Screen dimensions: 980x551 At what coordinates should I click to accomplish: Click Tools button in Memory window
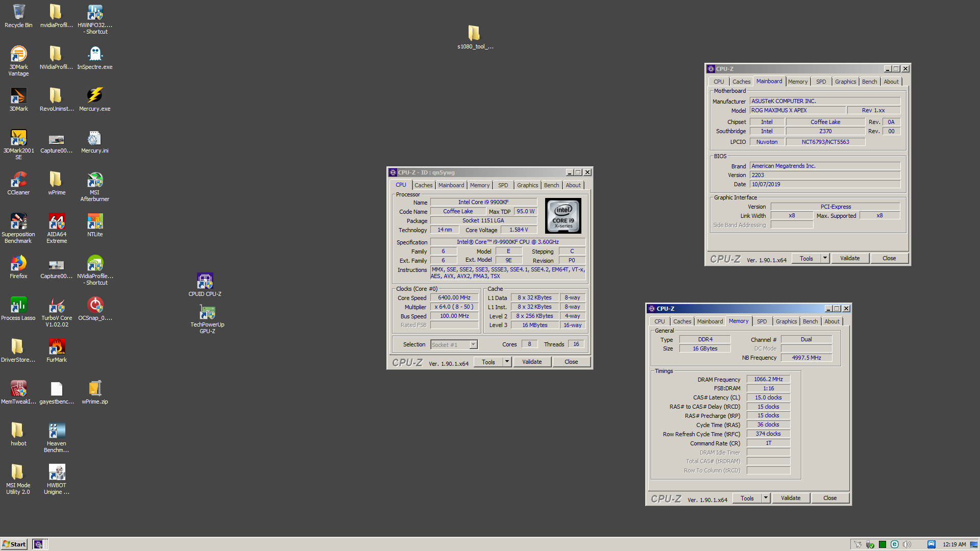747,498
